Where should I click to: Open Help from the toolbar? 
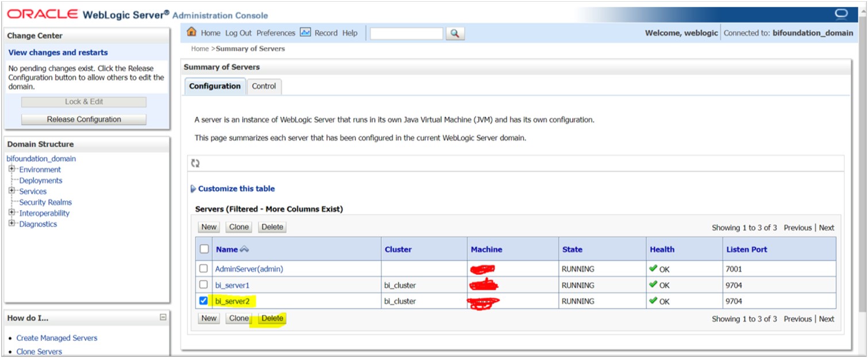pos(350,33)
